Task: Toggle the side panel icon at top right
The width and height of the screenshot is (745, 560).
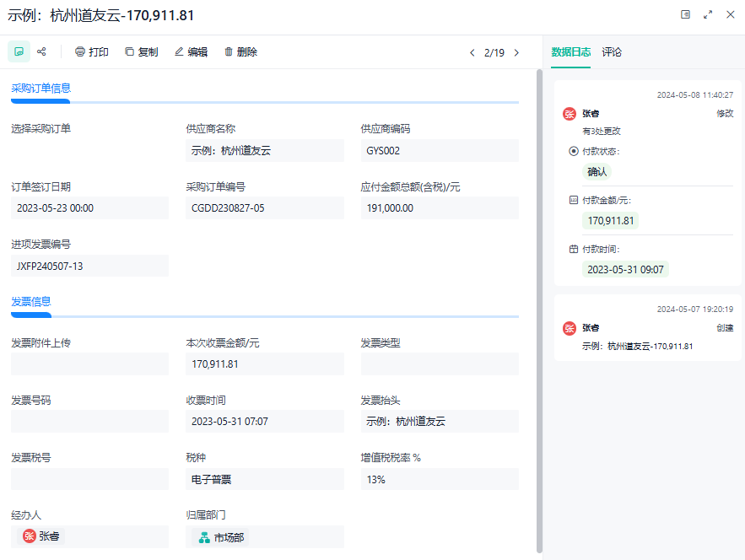Action: pyautogui.click(x=685, y=14)
